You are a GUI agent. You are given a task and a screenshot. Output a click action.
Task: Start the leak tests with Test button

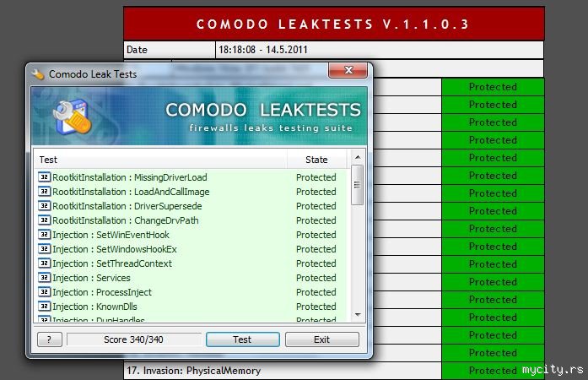click(x=243, y=339)
